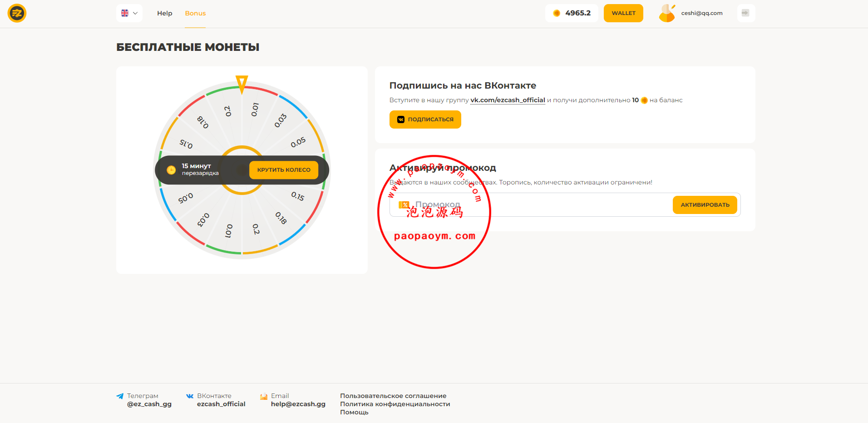The height and width of the screenshot is (423, 868).
Task: Click the logout arrow icon
Action: point(745,13)
